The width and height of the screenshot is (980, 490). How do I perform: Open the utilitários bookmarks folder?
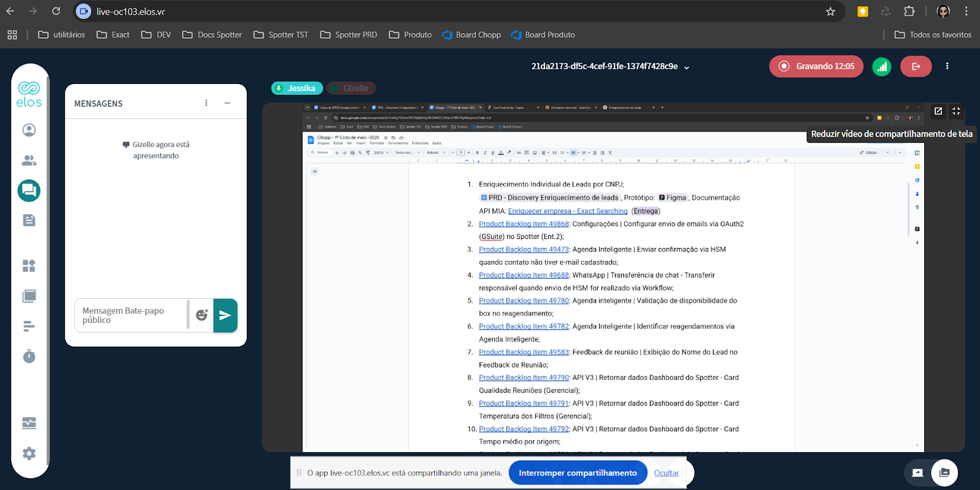[61, 35]
